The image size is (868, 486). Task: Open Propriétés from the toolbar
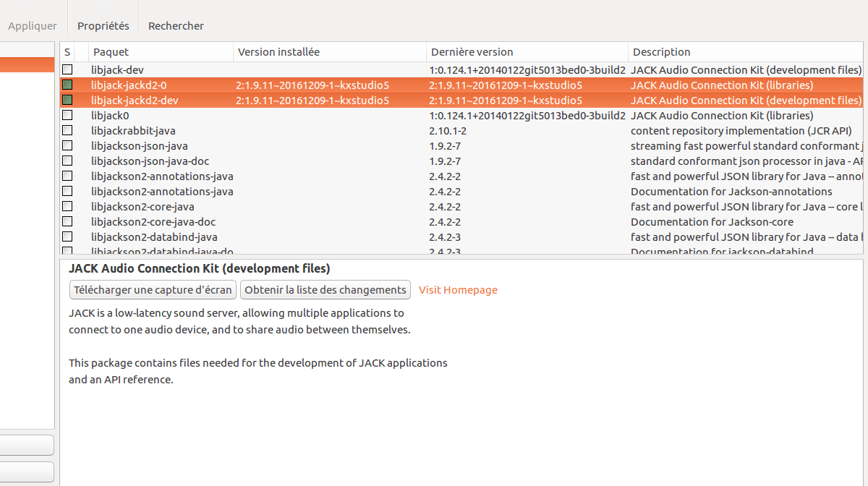click(103, 26)
